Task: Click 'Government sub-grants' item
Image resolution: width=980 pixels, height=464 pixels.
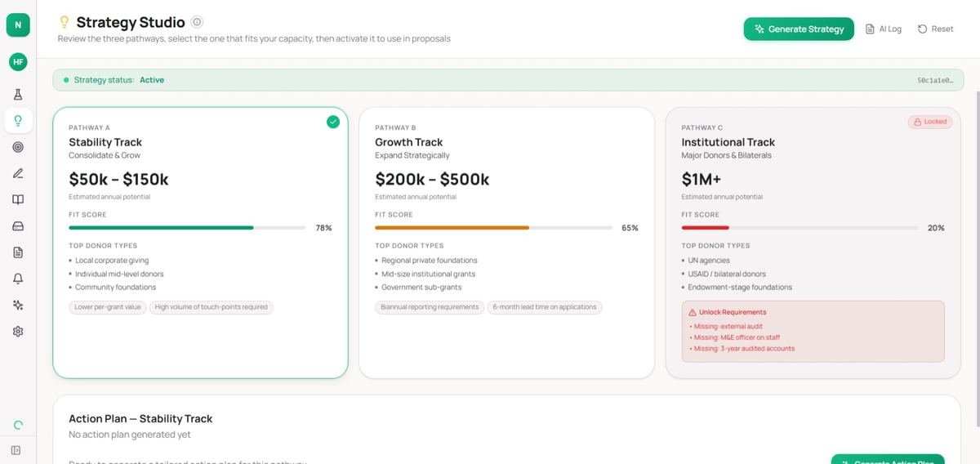Action: (421, 287)
